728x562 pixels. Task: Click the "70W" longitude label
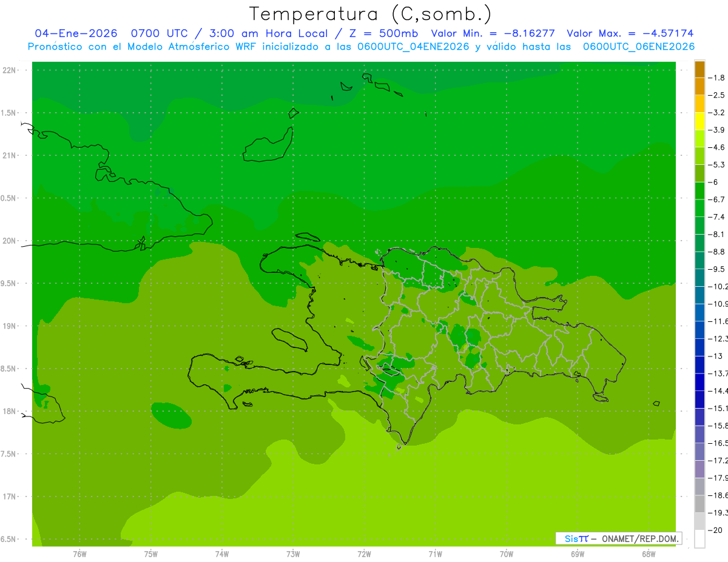[x=507, y=554]
